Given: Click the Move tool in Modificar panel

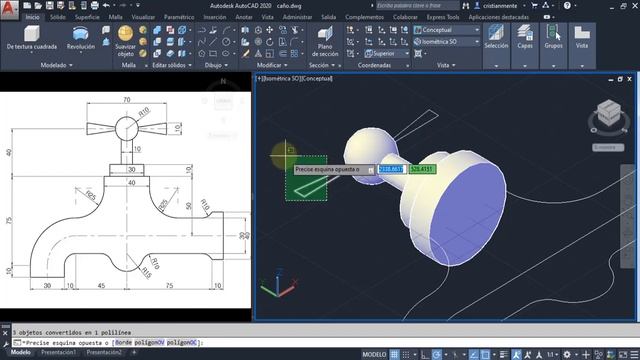Looking at the screenshot, I should coord(270,30).
